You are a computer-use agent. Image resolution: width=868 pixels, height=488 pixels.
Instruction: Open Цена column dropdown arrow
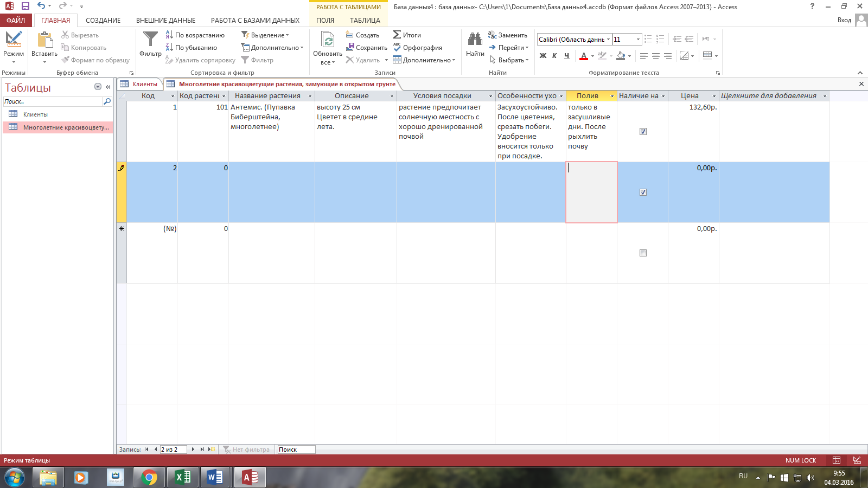pyautogui.click(x=714, y=96)
